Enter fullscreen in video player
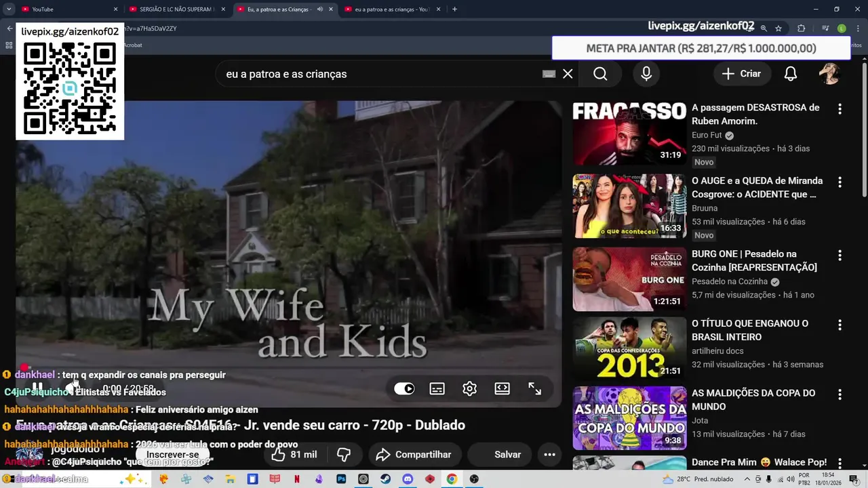Screen dimensions: 868x488 tap(535, 388)
